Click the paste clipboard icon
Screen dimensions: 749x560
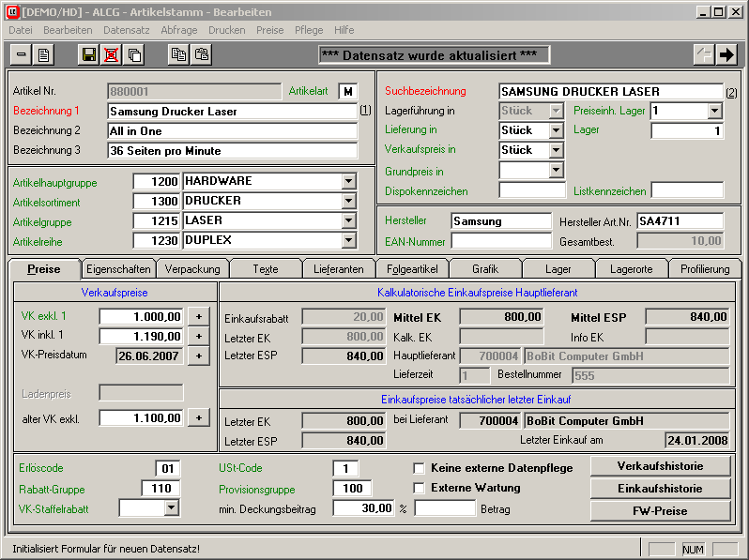pos(201,54)
